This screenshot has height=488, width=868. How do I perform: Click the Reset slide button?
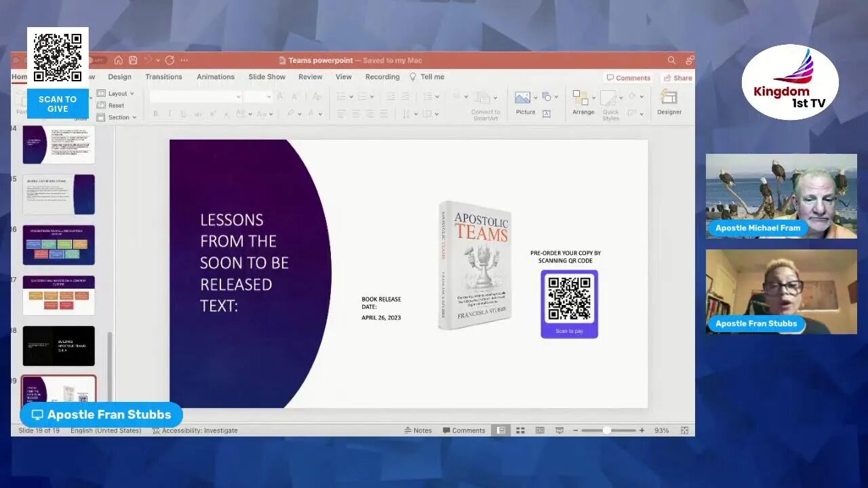(111, 105)
